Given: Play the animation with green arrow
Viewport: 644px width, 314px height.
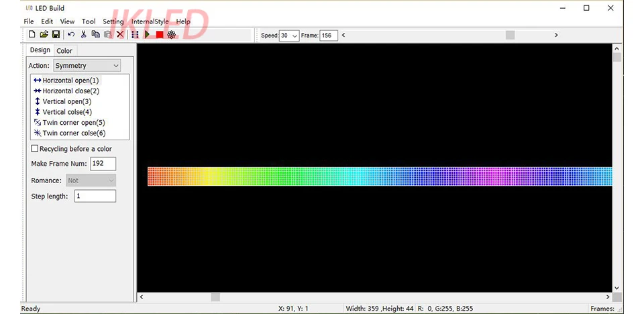Looking at the screenshot, I should tap(147, 35).
